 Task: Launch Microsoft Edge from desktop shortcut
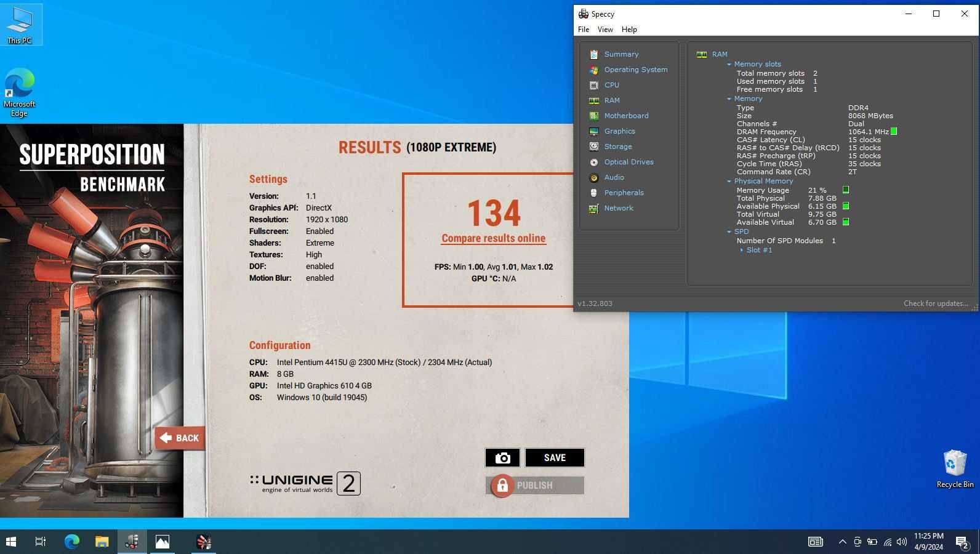20,92
